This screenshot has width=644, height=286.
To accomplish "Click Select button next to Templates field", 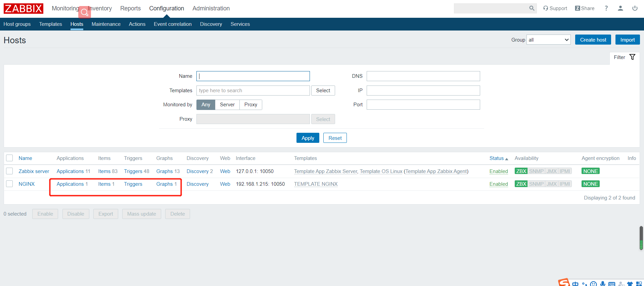I will 323,91.
